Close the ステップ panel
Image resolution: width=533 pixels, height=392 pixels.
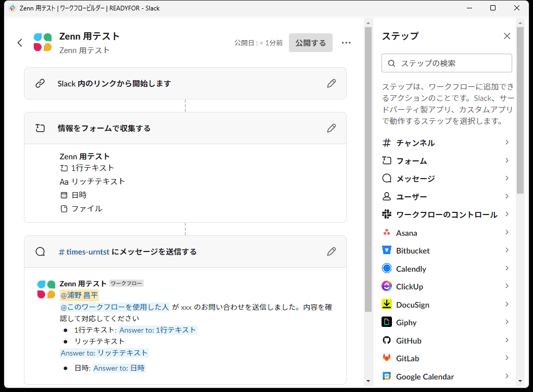[x=507, y=36]
